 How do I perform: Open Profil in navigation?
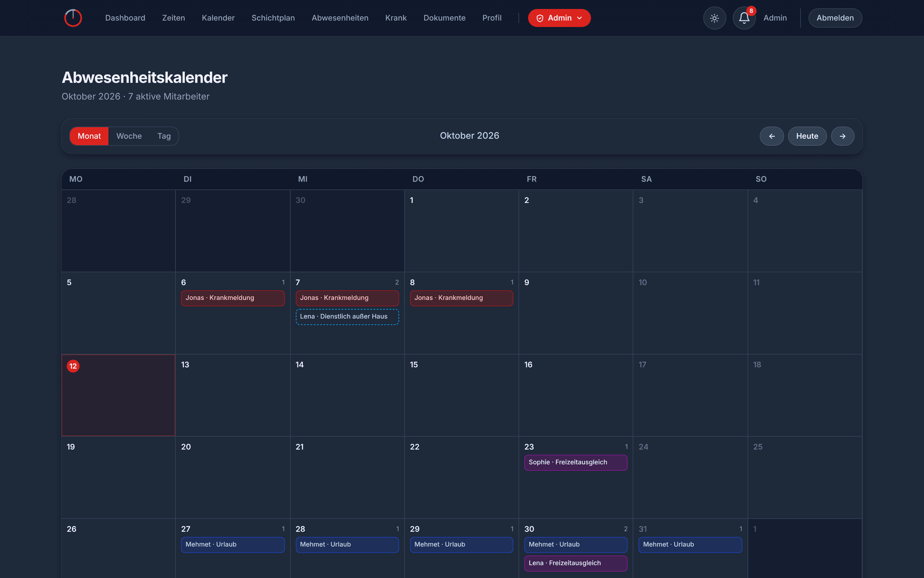pos(492,18)
